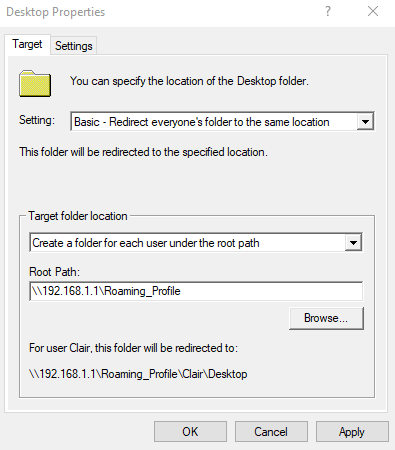The height and width of the screenshot is (450, 395).
Task: Click the Desktop folder location description text
Action: pos(189,81)
